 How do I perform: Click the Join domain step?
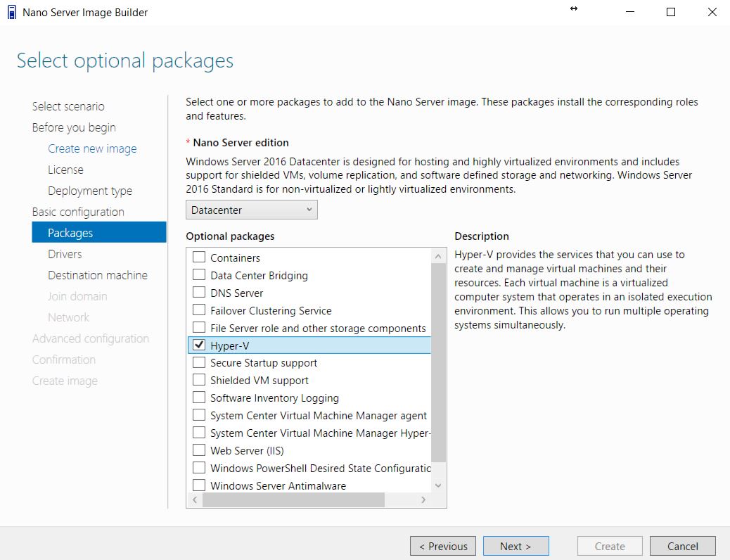pos(77,296)
